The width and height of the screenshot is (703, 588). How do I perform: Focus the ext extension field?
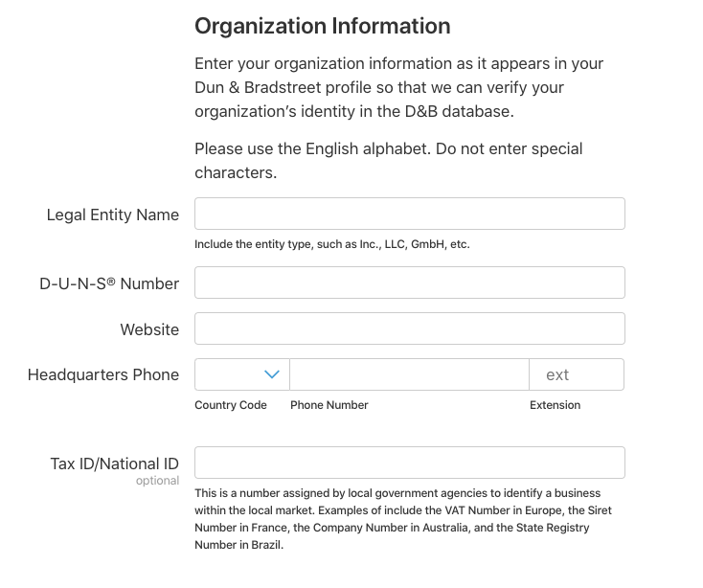577,374
